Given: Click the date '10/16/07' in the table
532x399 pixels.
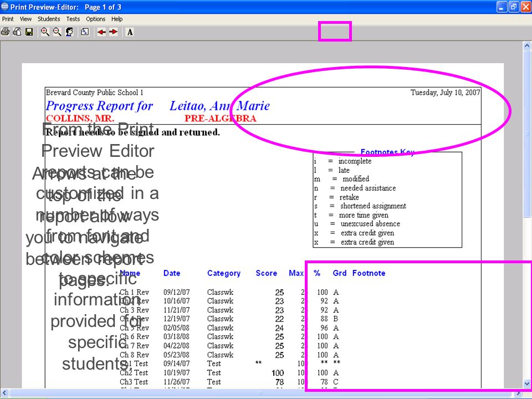Looking at the screenshot, I should [x=176, y=301].
